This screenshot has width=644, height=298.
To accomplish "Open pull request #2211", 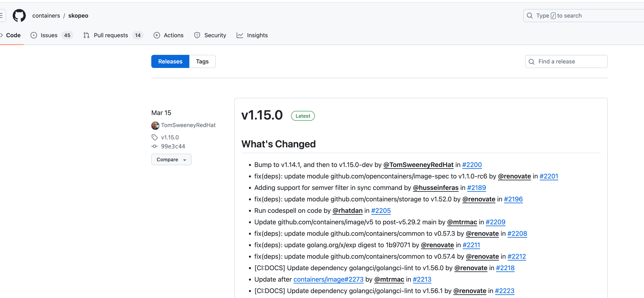I will [471, 245].
